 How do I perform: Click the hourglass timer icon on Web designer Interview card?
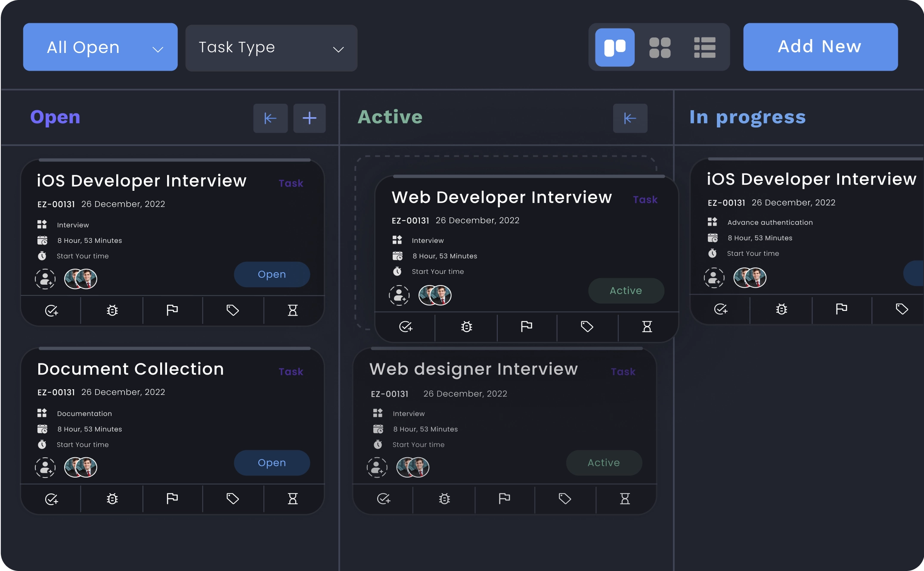coord(626,499)
